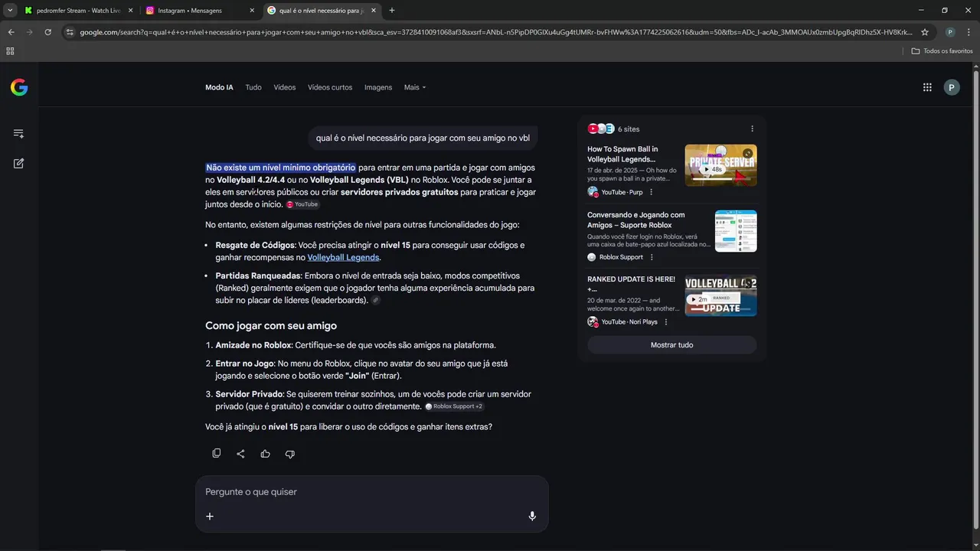Give thumbs down to the answer
Screen dimensions: 980x551
[x=289, y=454]
